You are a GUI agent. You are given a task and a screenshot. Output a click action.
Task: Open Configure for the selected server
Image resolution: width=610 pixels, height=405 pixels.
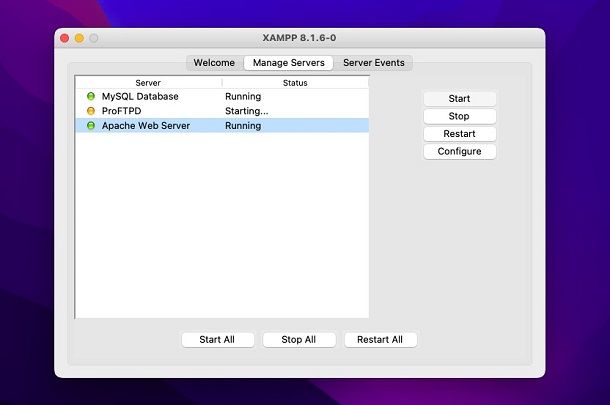[x=459, y=151]
